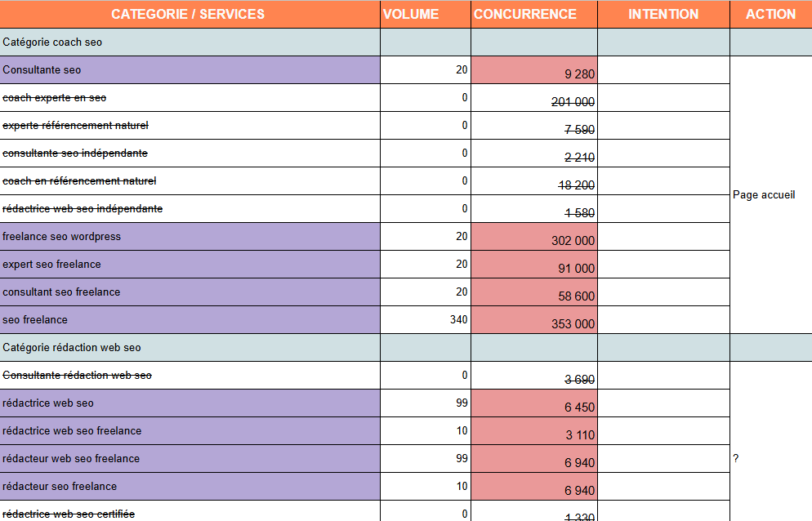Select the concurrence cell showing 9 280
This screenshot has width=812, height=521.
[533, 71]
